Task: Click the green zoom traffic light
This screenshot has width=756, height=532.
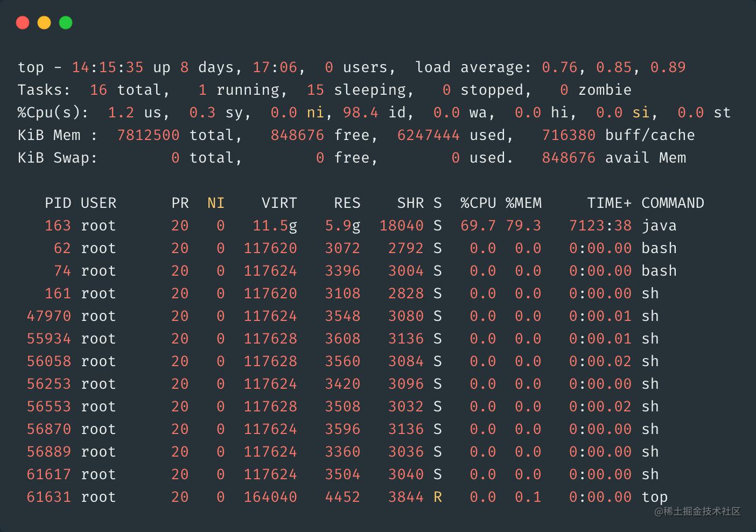Action: (65, 23)
